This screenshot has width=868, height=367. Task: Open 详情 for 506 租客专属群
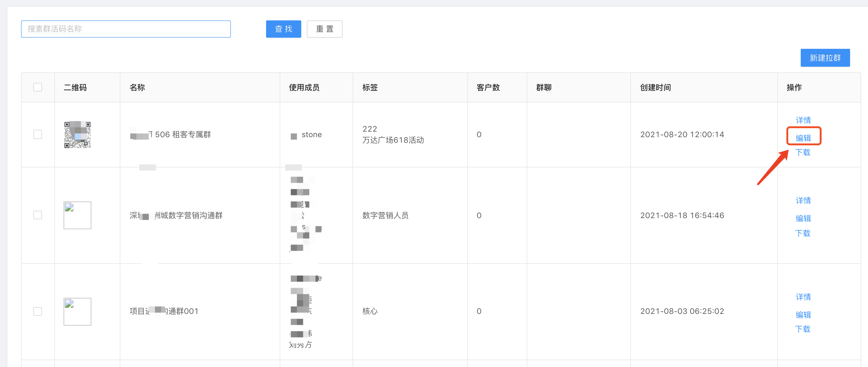(803, 120)
